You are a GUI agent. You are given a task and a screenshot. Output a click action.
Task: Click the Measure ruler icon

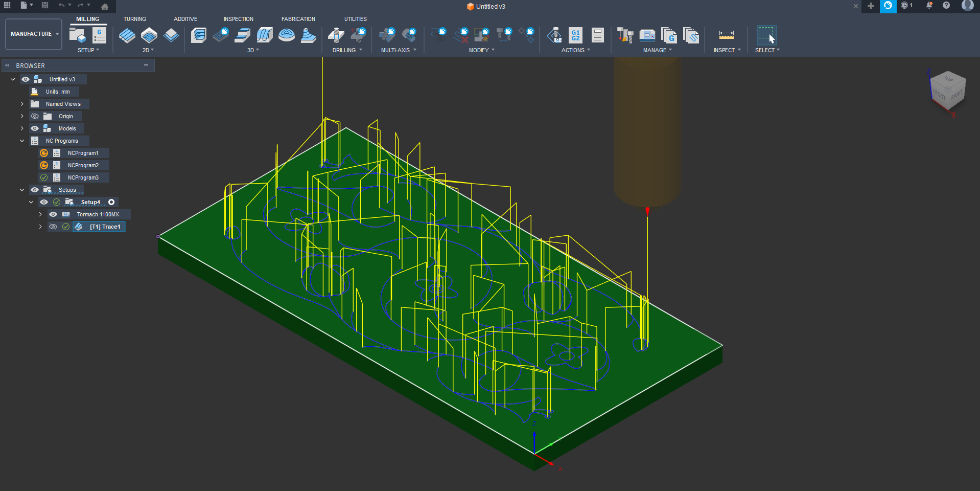(x=726, y=35)
